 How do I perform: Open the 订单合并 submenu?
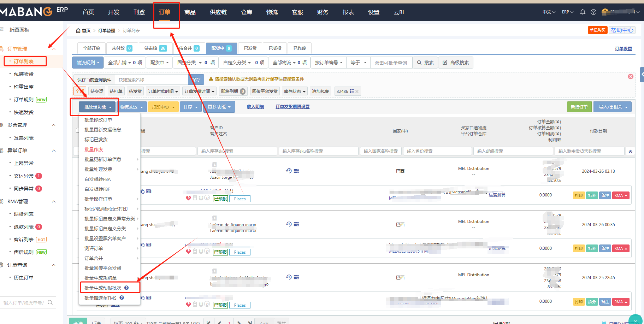pyautogui.click(x=110, y=258)
